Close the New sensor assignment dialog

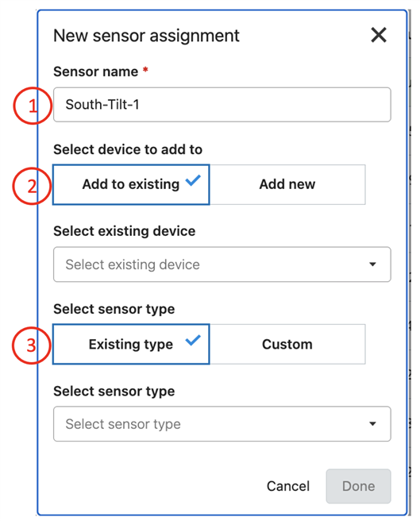379,35
